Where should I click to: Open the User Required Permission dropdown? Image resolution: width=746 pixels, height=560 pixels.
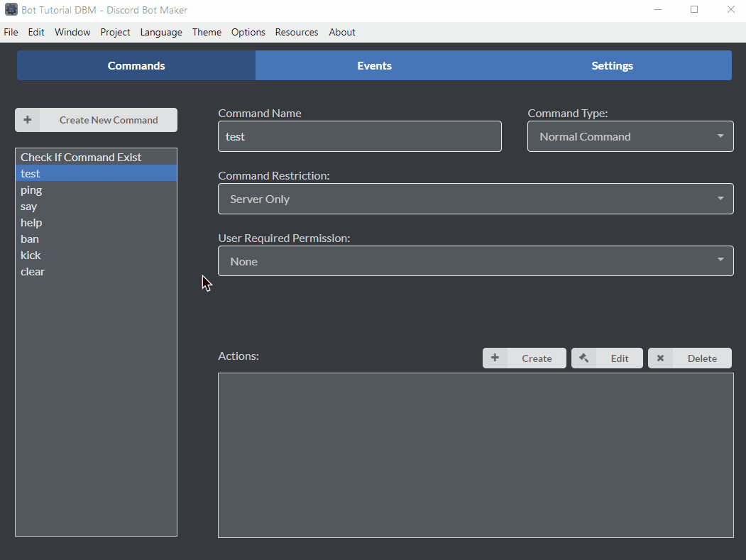tap(476, 260)
